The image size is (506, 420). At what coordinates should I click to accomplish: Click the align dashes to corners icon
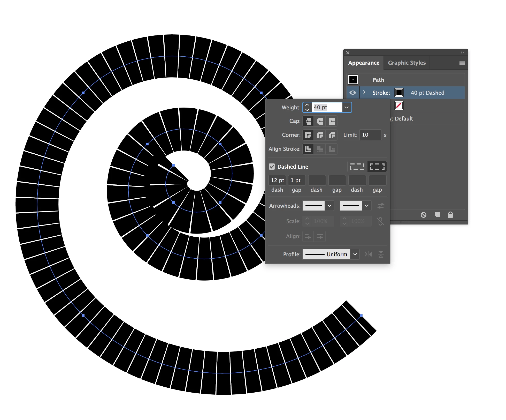pyautogui.click(x=377, y=167)
